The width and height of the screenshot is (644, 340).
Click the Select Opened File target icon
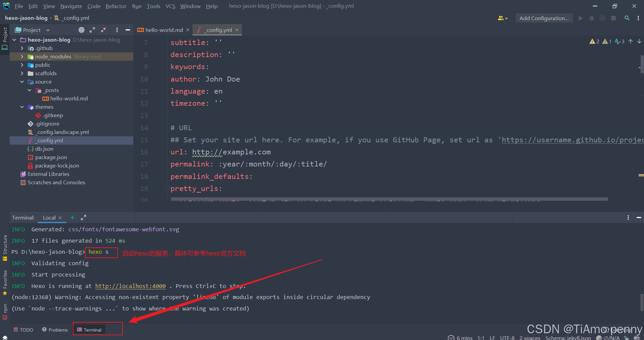point(81,30)
